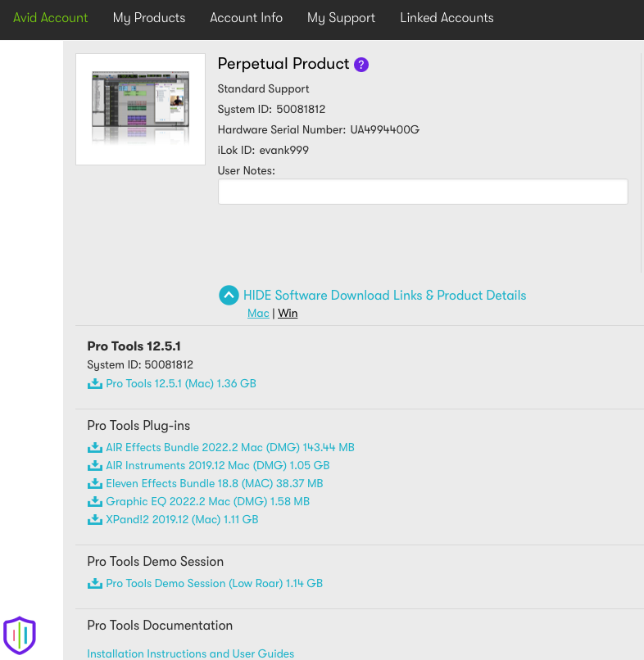
Task: Click Hardware Serial Number UA4994400G
Action: coord(319,129)
